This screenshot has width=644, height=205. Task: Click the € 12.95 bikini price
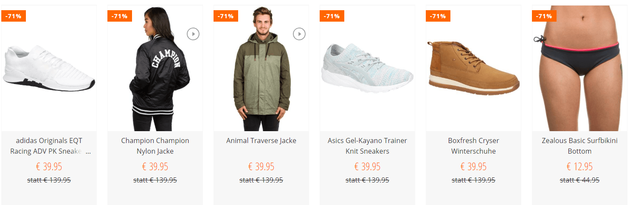tap(579, 166)
